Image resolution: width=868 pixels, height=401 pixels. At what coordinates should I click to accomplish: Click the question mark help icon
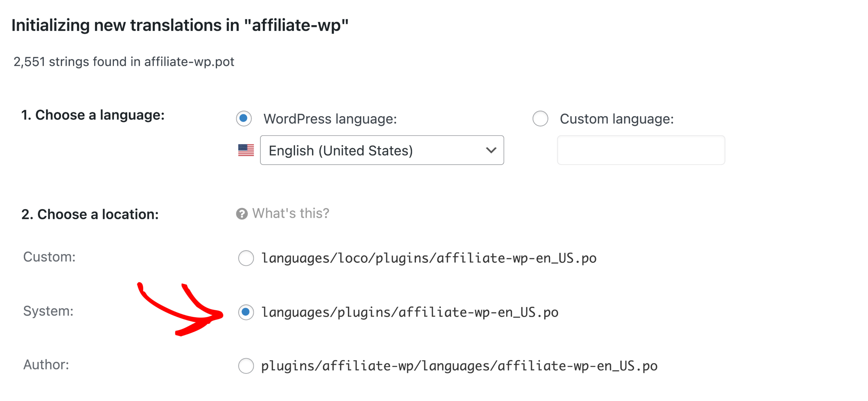pos(242,214)
